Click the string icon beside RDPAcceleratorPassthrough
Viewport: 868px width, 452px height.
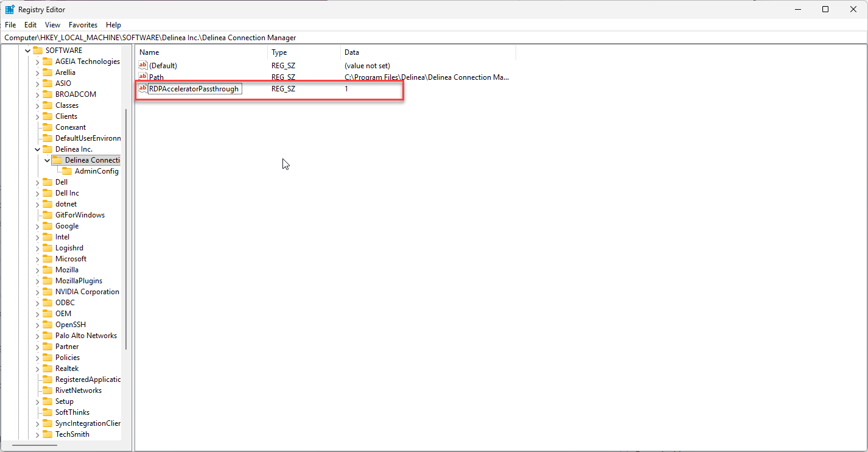[143, 89]
